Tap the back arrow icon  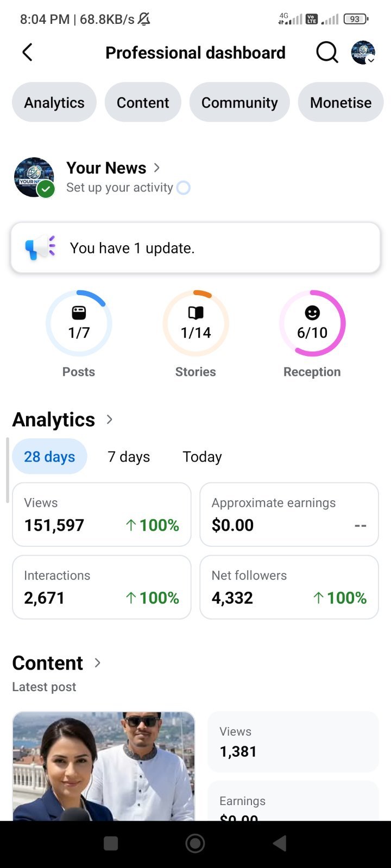pyautogui.click(x=27, y=53)
